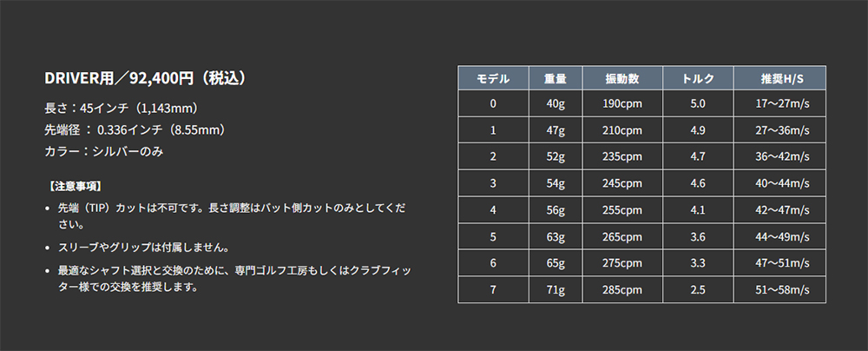Select the カラー：シルバーのみ text line
Image resolution: width=868 pixels, height=351 pixels.
(x=104, y=151)
